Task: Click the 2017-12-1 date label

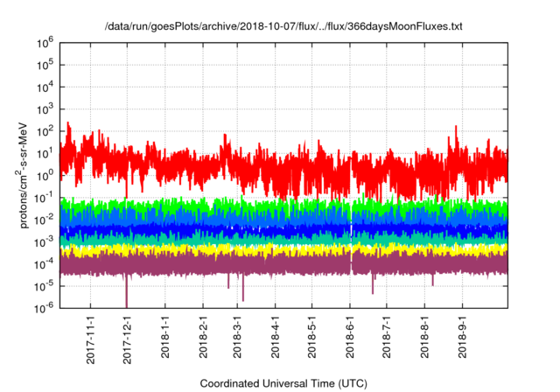Action: coord(127,340)
